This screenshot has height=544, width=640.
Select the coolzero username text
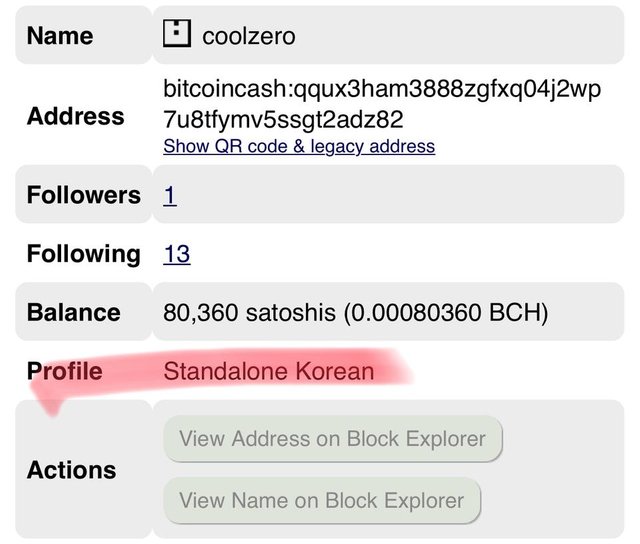pyautogui.click(x=249, y=36)
